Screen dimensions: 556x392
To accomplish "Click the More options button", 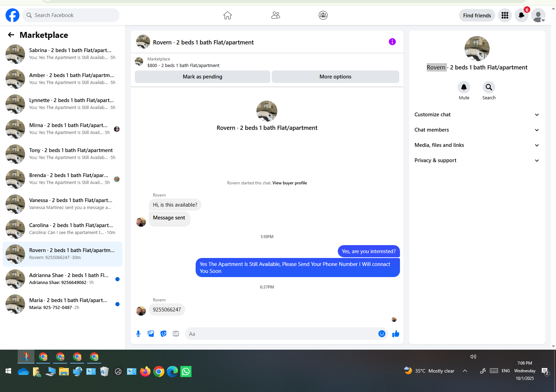I will pos(335,77).
